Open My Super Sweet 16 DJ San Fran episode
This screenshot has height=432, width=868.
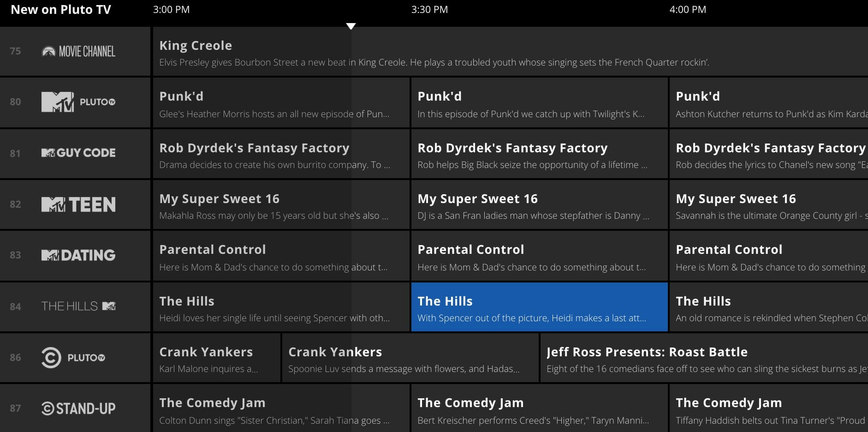pos(540,204)
